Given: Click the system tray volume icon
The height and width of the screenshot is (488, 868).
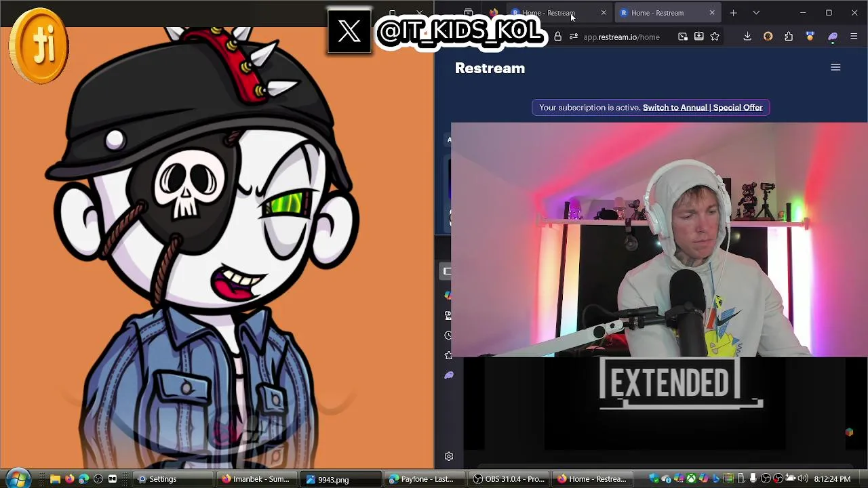Looking at the screenshot, I should point(803,479).
